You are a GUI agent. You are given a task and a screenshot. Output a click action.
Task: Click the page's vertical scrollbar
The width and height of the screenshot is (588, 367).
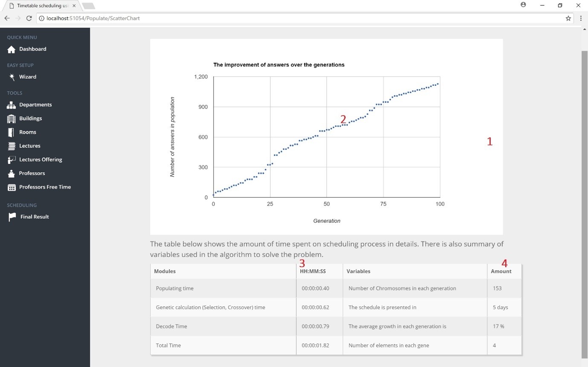tap(584, 205)
